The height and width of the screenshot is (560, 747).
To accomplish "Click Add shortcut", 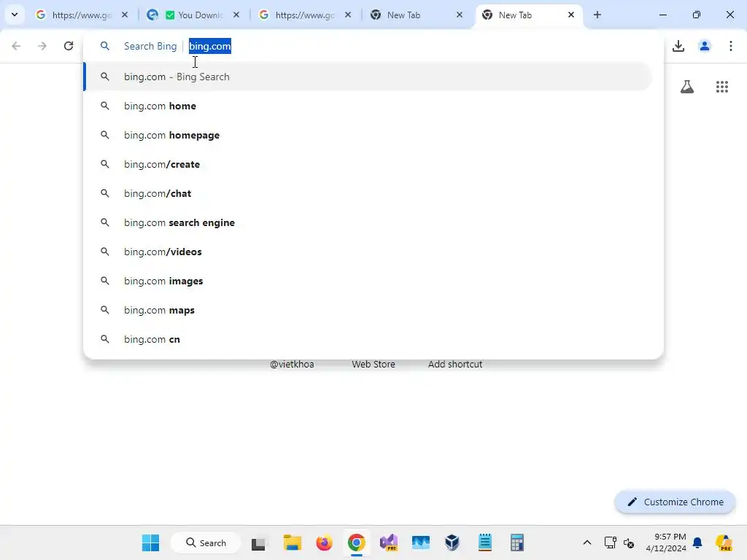I will click(455, 365).
